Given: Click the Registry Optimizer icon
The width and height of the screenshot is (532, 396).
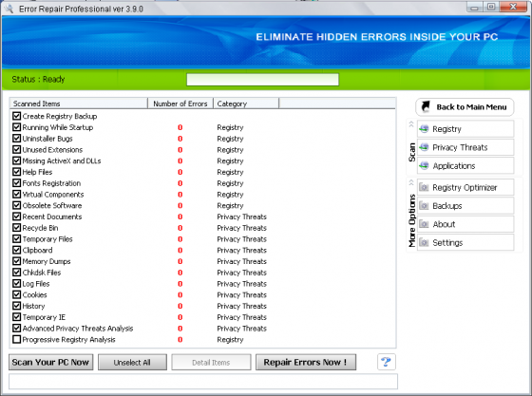Looking at the screenshot, I should tap(424, 187).
